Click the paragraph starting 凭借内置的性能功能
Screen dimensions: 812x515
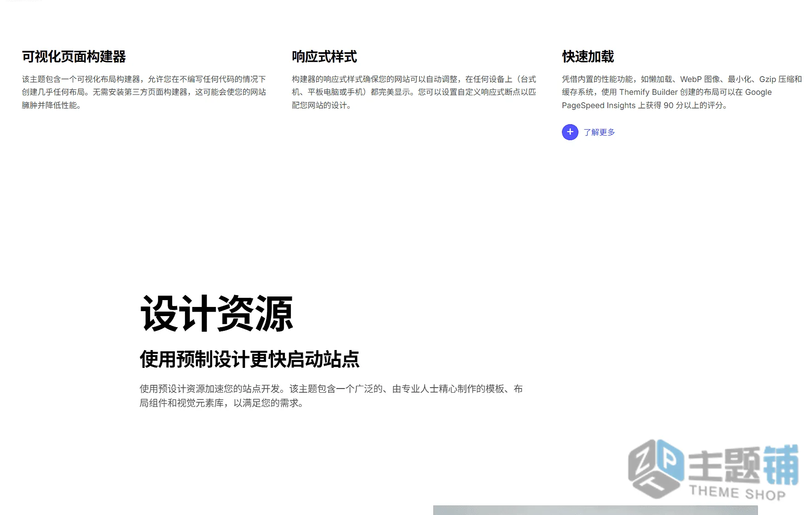tap(682, 92)
